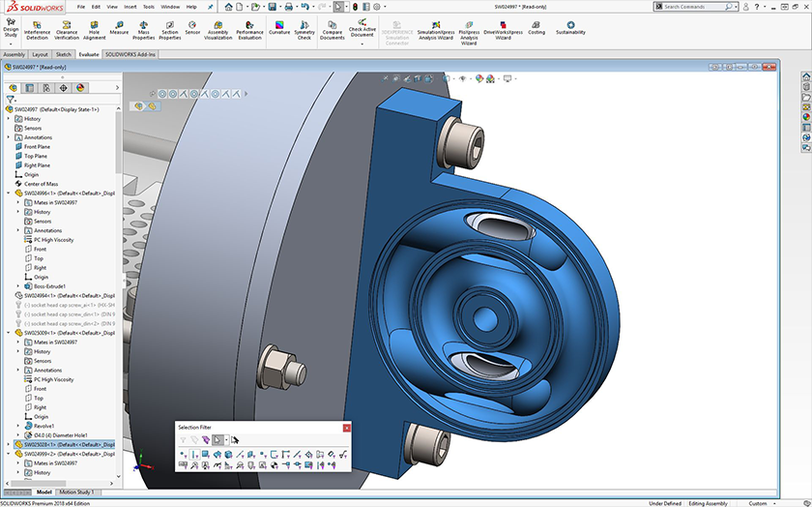Open the Costing tool
Viewport: 812px width, 507px height.
click(536, 28)
